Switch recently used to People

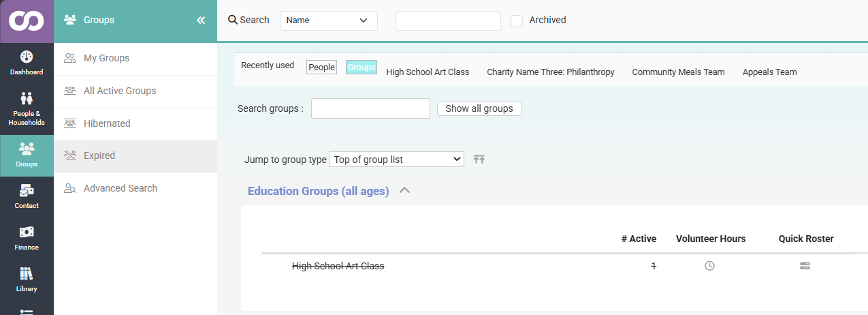[x=321, y=67]
